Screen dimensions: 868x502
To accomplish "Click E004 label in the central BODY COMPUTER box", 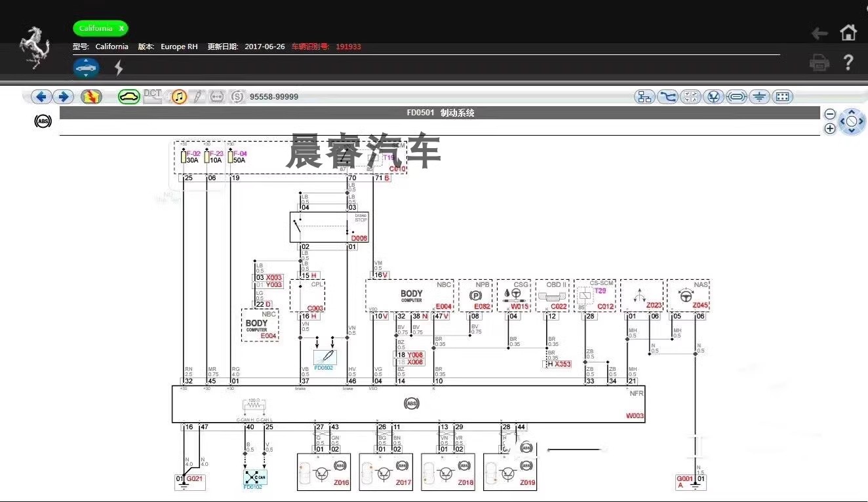I will coord(444,306).
